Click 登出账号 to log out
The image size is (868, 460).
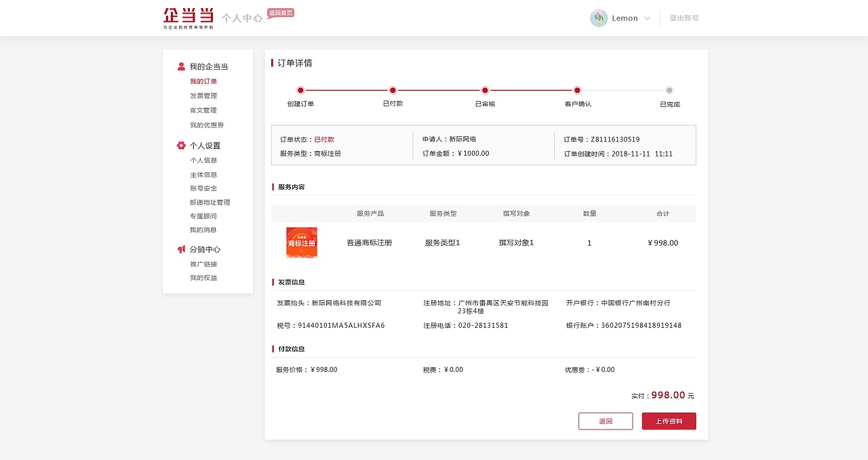click(x=684, y=18)
